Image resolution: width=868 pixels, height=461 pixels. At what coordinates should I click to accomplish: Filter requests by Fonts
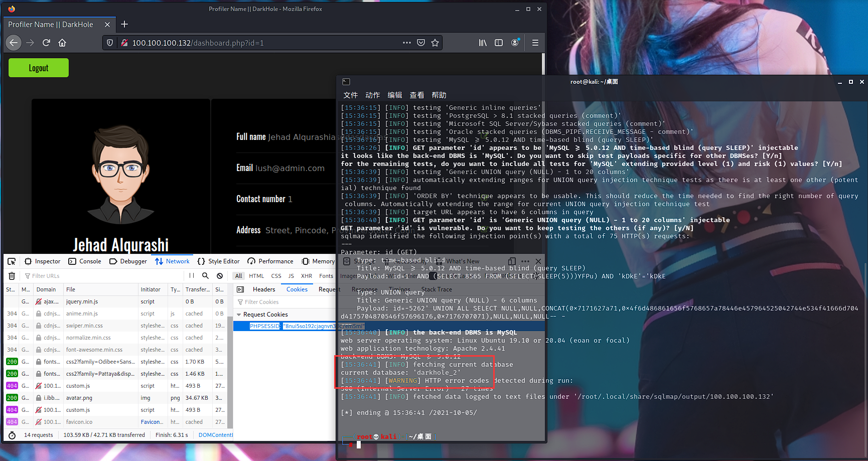click(x=326, y=276)
